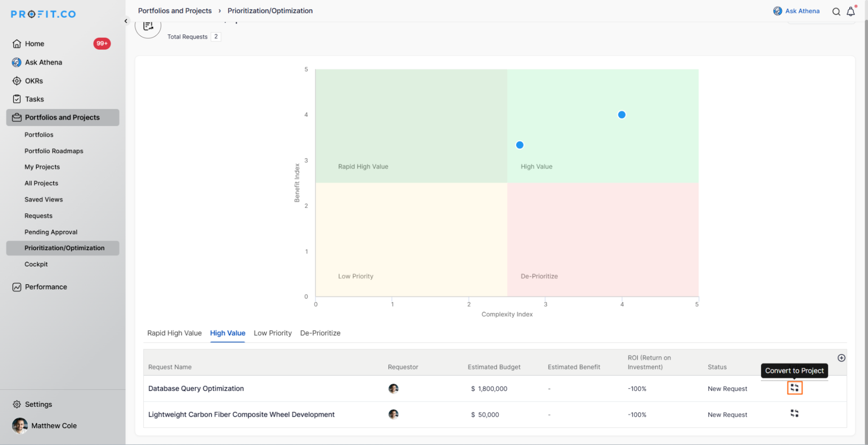Click the Ask Athena globe icon in header

(777, 11)
